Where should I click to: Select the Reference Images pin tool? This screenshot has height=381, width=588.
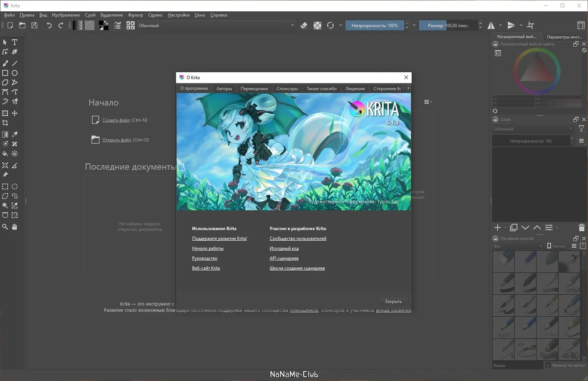pos(5,175)
